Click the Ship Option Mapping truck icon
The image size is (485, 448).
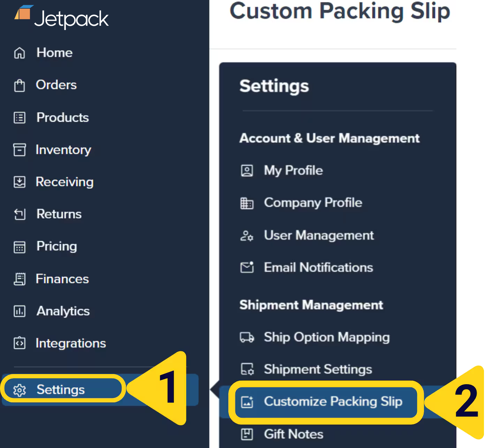(x=247, y=338)
